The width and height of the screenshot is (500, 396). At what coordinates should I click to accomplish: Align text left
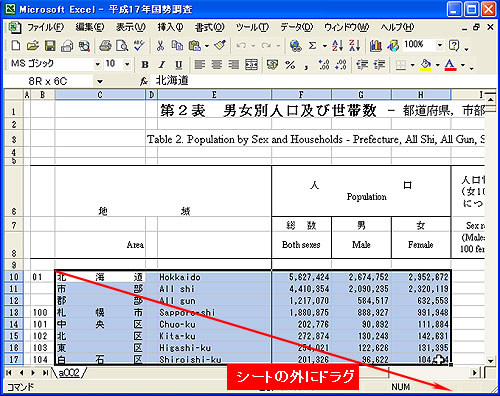[x=200, y=64]
